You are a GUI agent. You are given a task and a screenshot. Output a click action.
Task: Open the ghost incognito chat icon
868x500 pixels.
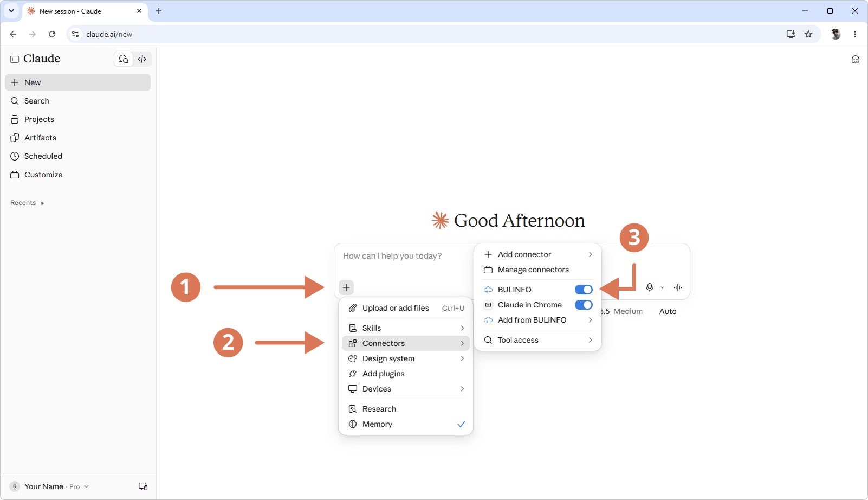856,60
